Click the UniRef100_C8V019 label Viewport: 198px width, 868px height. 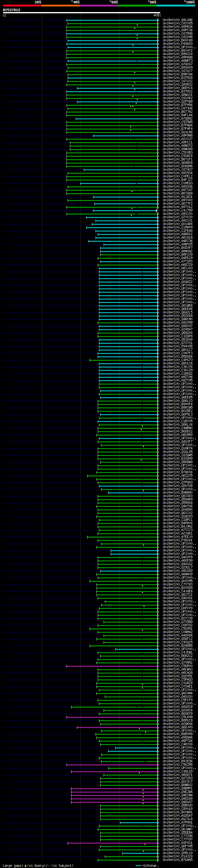178,809
